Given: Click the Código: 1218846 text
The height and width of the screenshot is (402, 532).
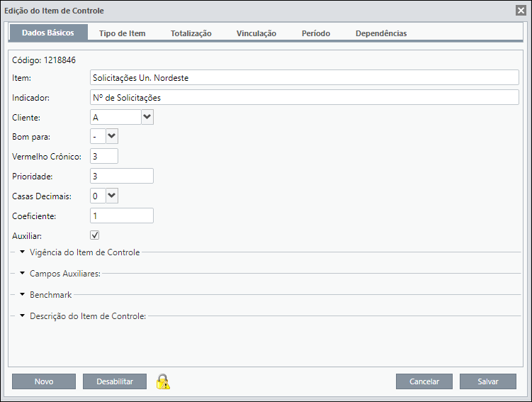Looking at the screenshot, I should [44, 60].
